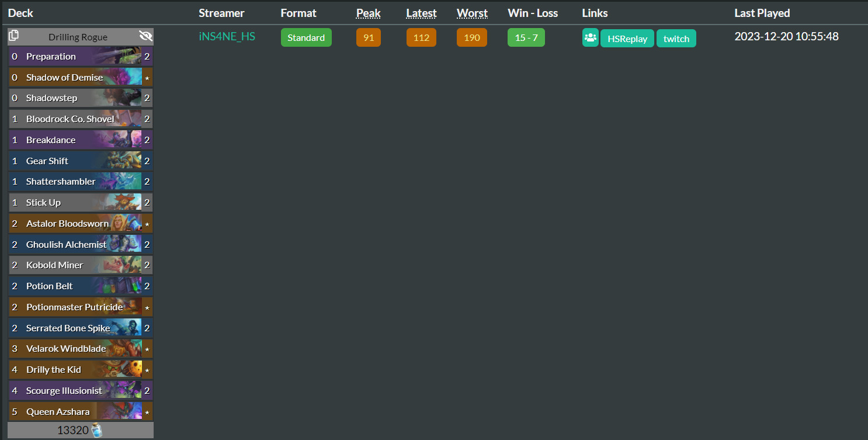Image resolution: width=868 pixels, height=440 pixels.
Task: Select the Kobold Miner card row
Action: (x=81, y=265)
